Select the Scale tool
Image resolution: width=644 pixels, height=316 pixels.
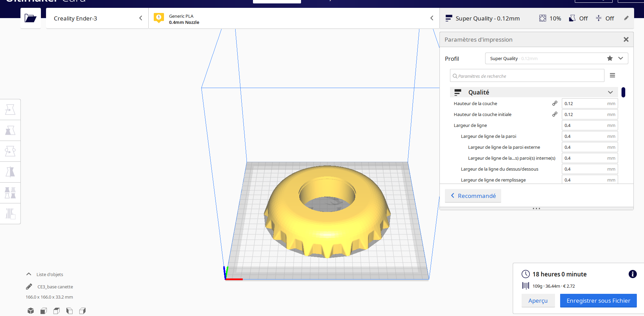(10, 130)
